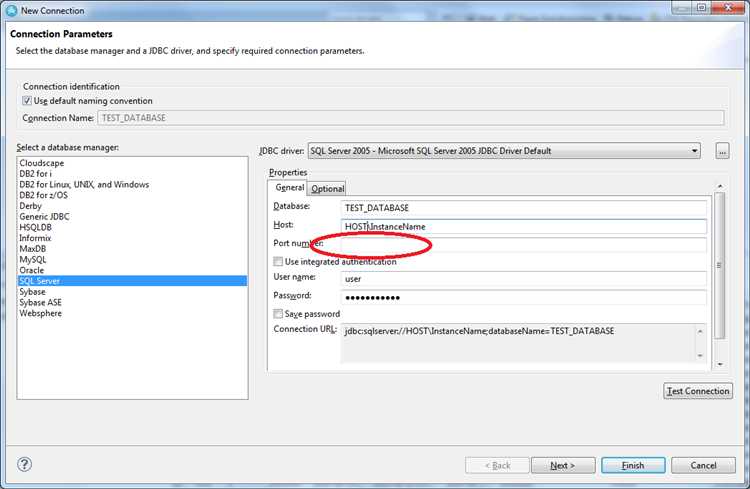This screenshot has width=750, height=489.
Task: Click the New Connection window title icon
Action: 12,10
